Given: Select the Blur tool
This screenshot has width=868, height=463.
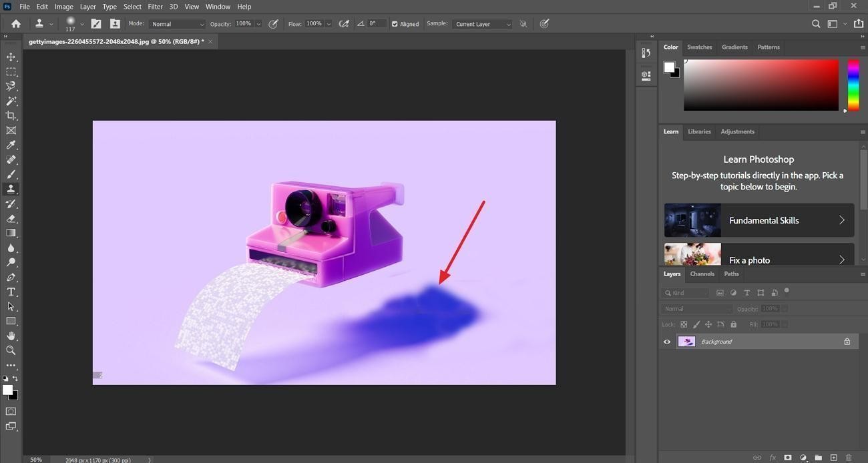Looking at the screenshot, I should pos(11,248).
